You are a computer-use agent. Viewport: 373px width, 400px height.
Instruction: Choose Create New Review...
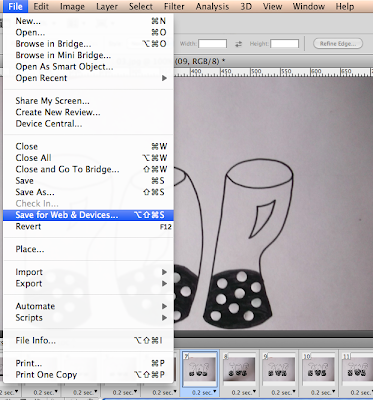(x=88, y=112)
